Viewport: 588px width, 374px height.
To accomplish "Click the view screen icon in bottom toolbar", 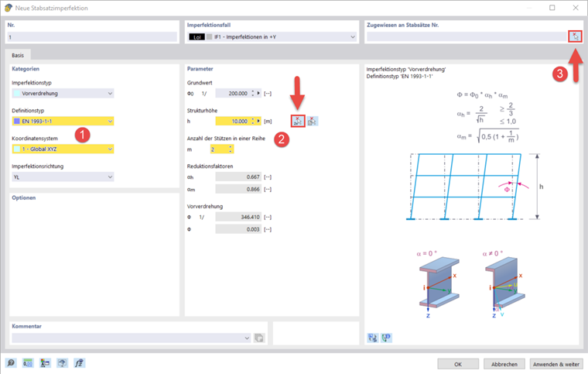I will click(x=62, y=362).
